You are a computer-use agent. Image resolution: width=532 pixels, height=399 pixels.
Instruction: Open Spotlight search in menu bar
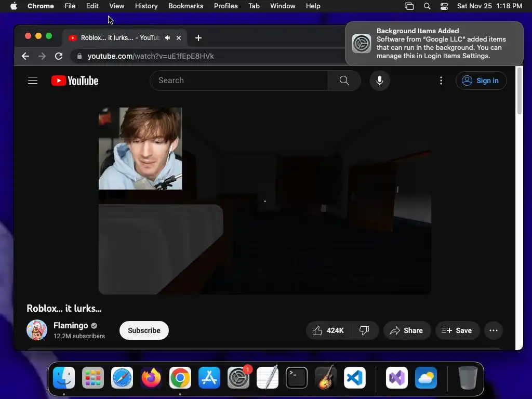tap(427, 6)
